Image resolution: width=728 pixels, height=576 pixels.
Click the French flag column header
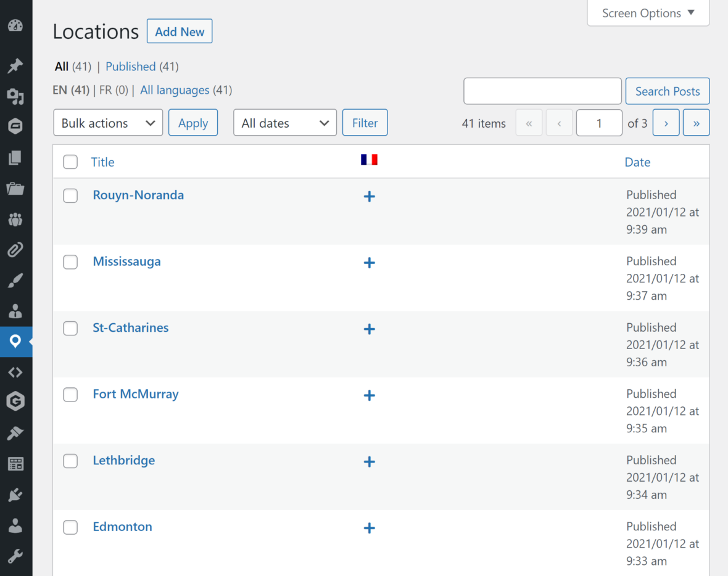[369, 159]
